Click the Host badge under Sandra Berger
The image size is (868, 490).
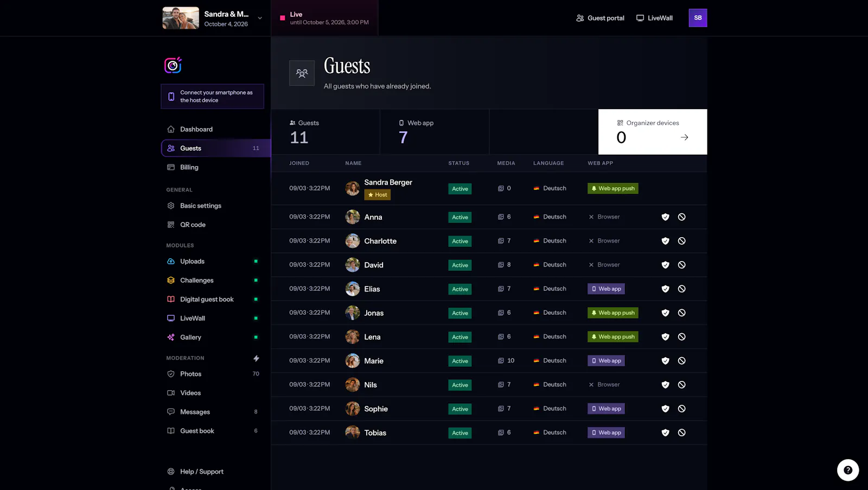(x=378, y=195)
